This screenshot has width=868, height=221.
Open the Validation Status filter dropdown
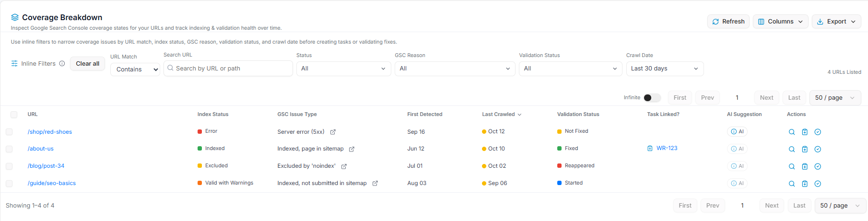[571, 69]
